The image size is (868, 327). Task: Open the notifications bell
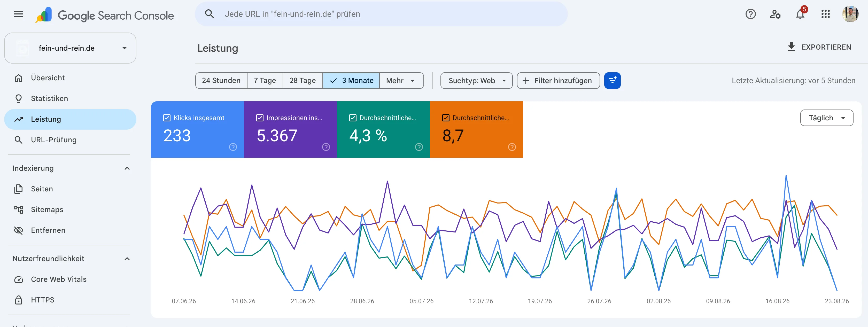tap(800, 14)
